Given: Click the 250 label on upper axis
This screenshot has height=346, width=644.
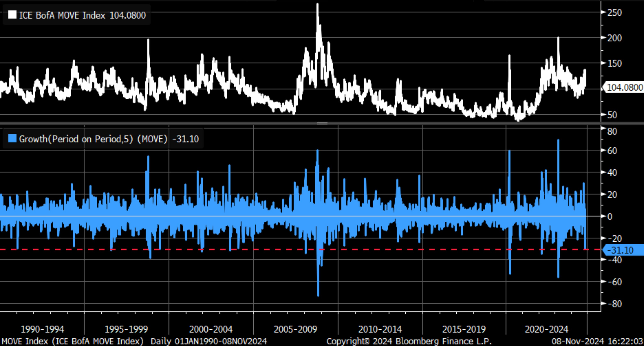Looking at the screenshot, I should pyautogui.click(x=614, y=13).
